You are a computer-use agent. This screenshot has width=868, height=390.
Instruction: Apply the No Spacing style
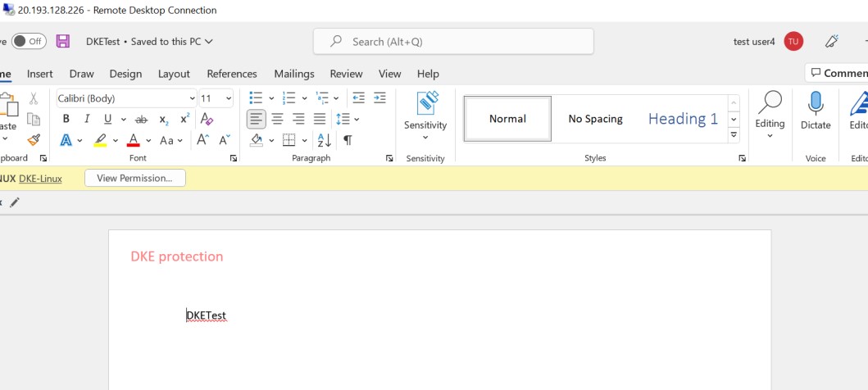point(595,118)
